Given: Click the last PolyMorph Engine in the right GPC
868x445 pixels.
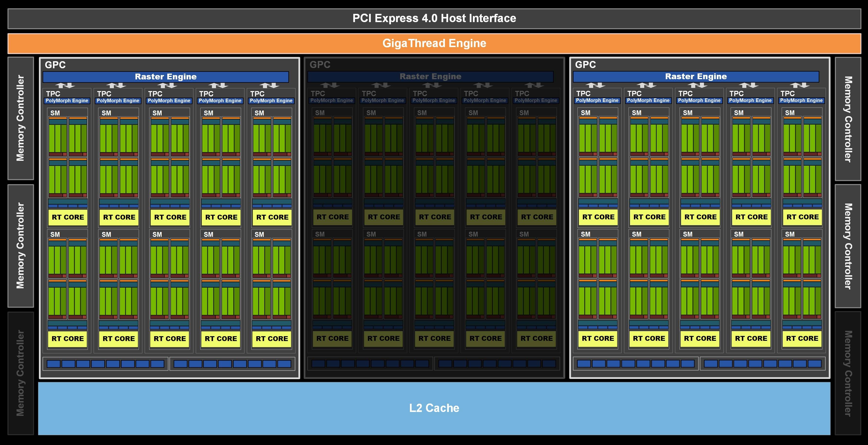Looking at the screenshot, I should tap(801, 100).
